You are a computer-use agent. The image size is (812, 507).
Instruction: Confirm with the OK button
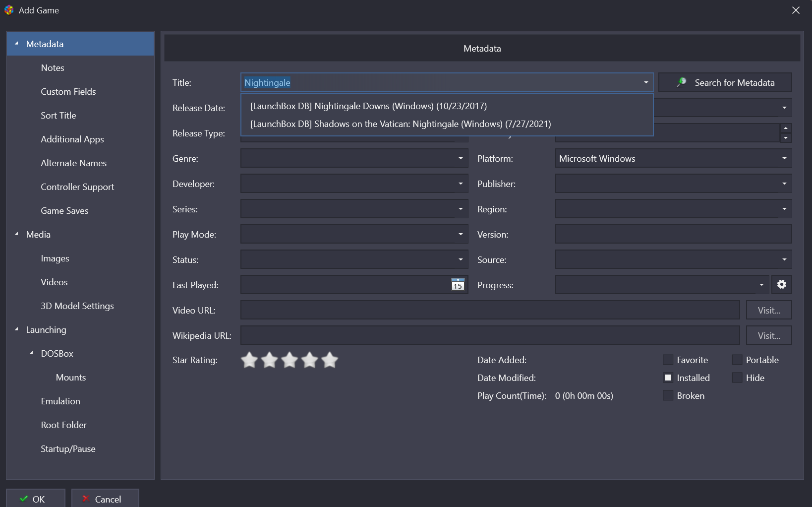click(36, 499)
